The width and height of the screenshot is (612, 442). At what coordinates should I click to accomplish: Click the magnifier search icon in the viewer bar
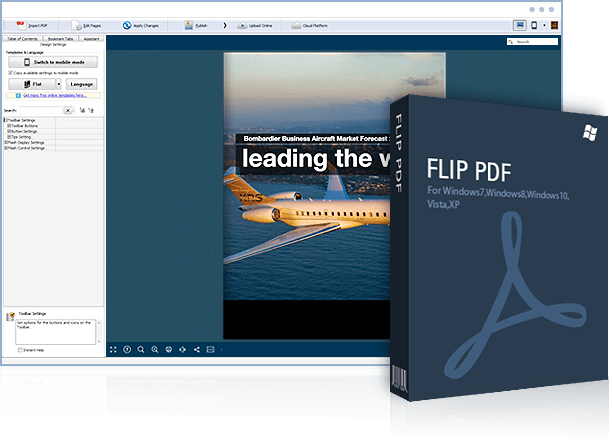pyautogui.click(x=141, y=349)
